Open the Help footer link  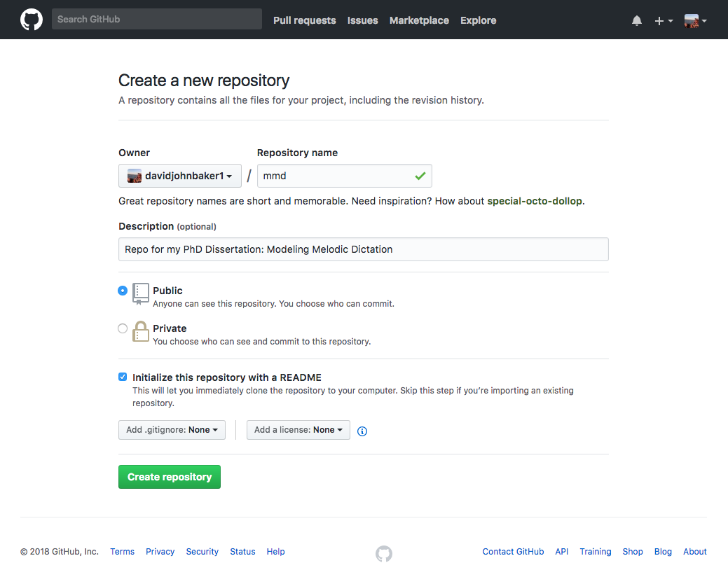276,552
